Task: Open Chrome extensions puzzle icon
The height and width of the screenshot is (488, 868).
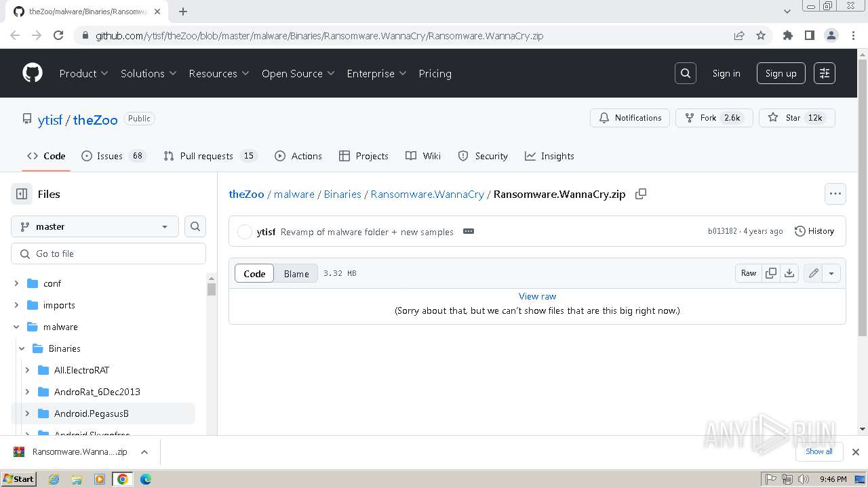Action: [x=788, y=35]
